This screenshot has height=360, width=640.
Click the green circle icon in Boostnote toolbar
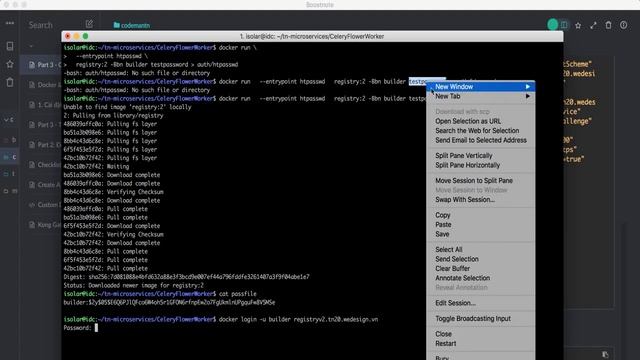(x=553, y=25)
